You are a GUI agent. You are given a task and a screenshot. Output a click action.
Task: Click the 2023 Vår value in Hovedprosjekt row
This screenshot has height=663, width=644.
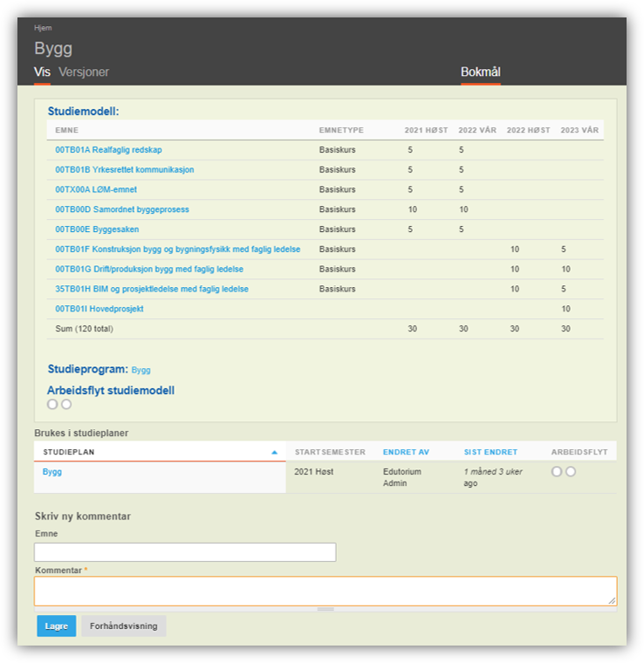coord(565,309)
